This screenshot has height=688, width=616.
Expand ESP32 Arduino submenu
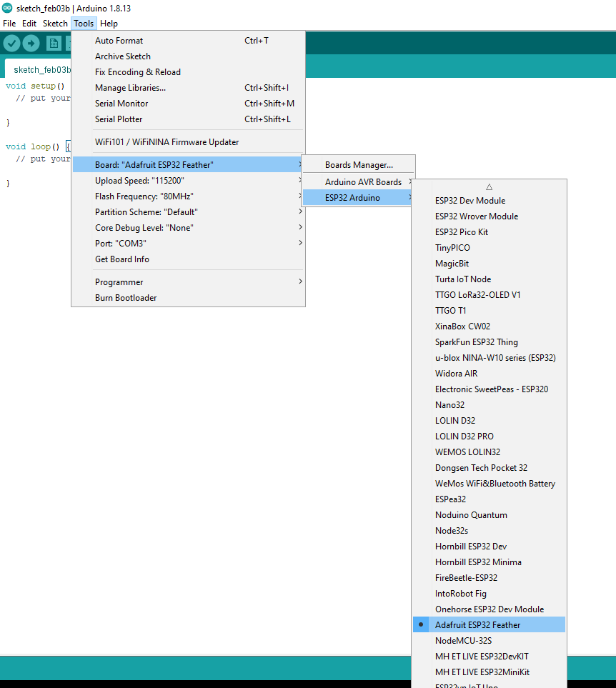[x=359, y=198]
